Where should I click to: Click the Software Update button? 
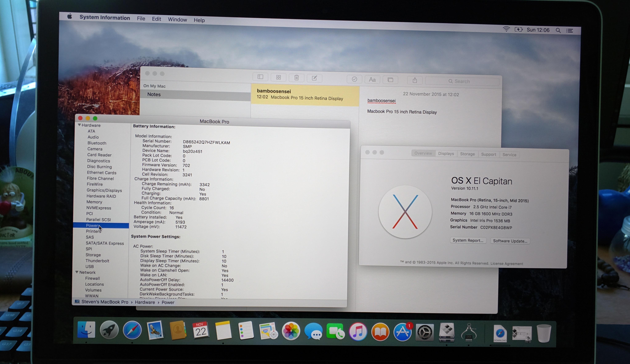pyautogui.click(x=510, y=241)
